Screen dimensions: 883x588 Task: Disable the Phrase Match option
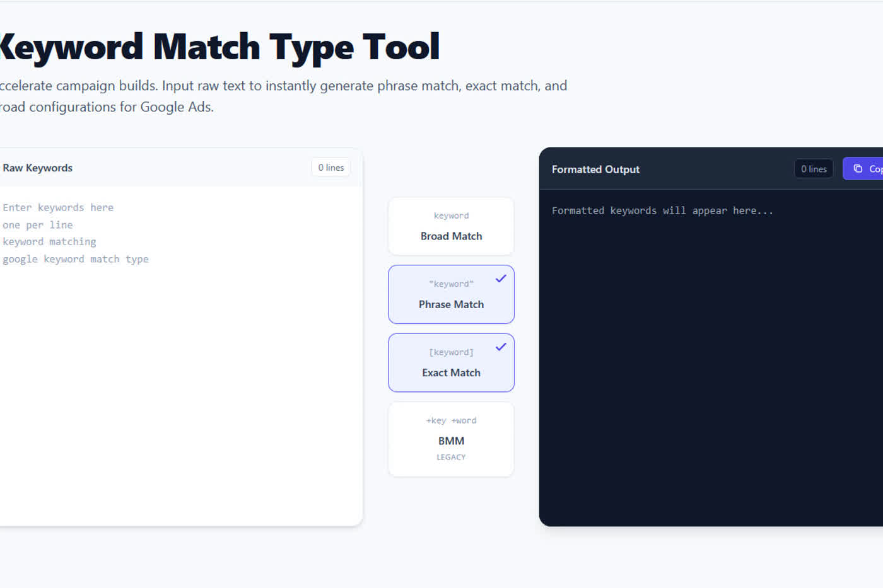coord(451,295)
